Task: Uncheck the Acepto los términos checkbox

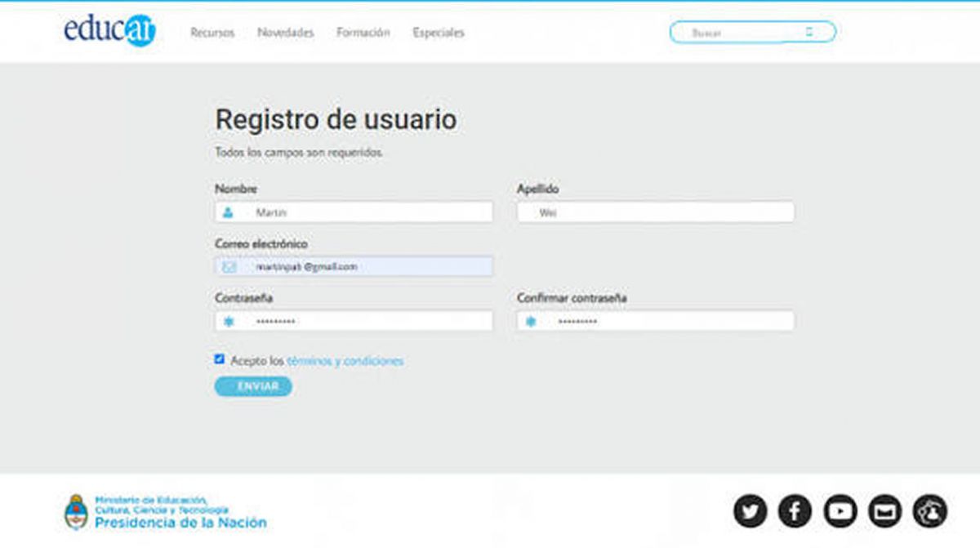Action: tap(219, 359)
